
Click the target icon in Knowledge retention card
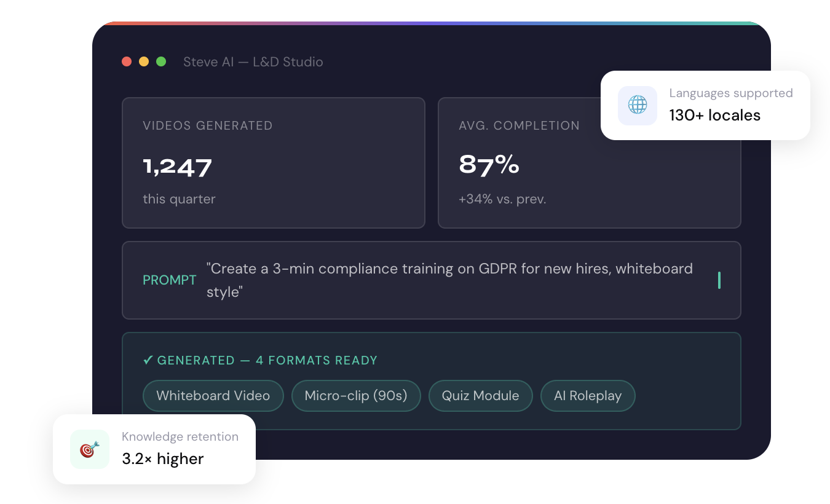(x=90, y=449)
